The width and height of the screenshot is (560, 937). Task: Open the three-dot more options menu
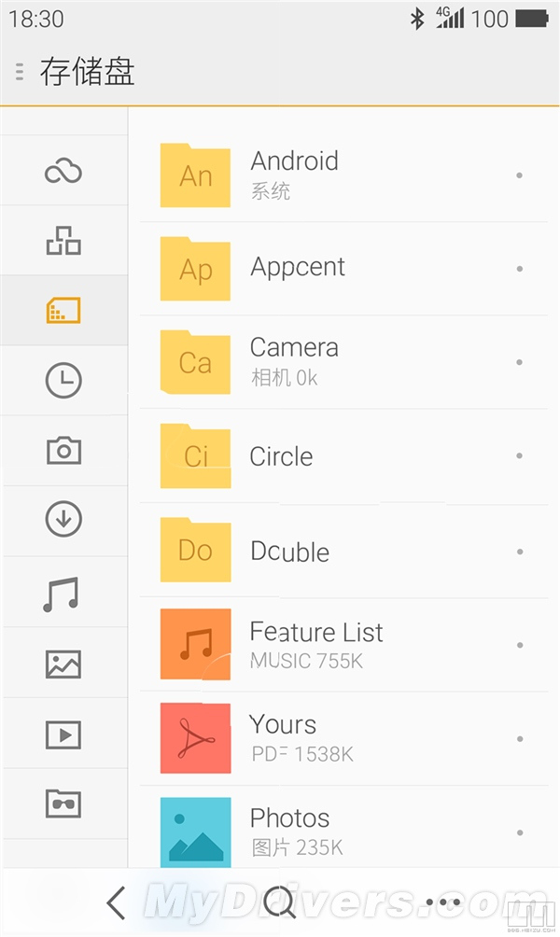[x=442, y=902]
